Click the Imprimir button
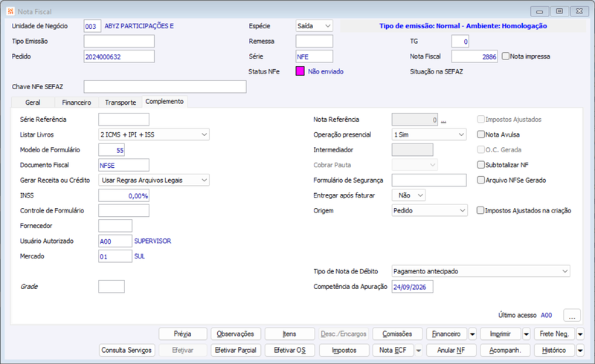The height and width of the screenshot is (364, 595). 501,334
